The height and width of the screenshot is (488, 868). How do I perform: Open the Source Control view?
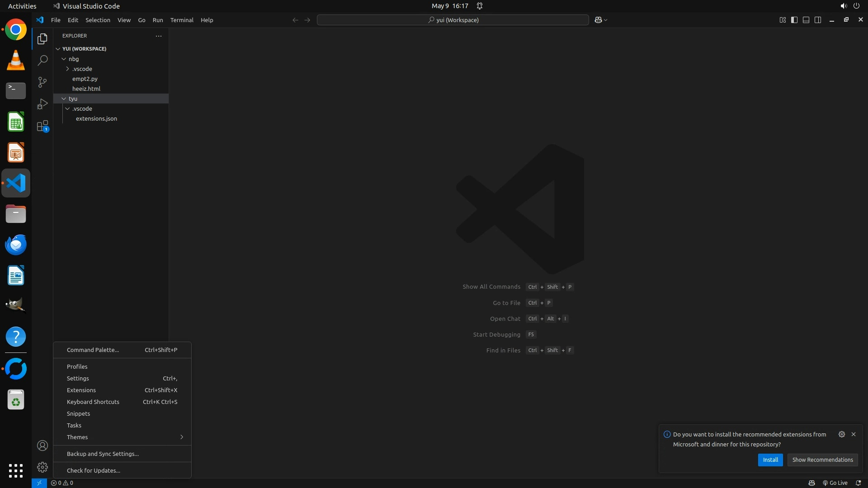tap(42, 82)
